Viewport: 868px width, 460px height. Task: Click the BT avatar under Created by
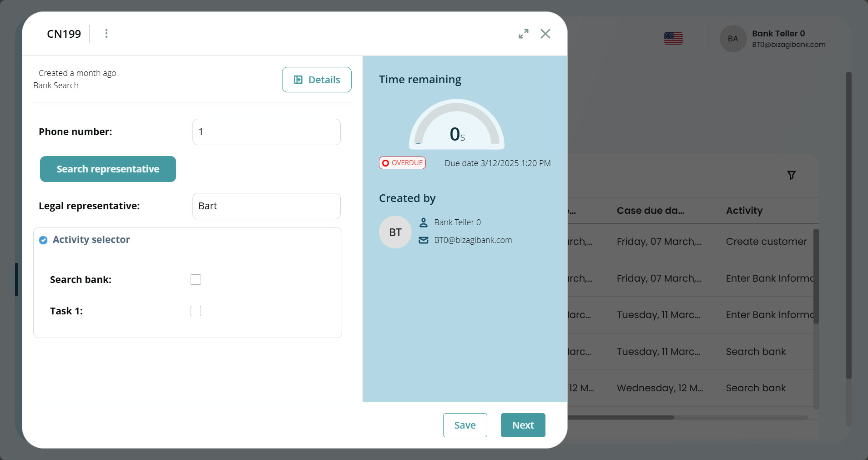pos(395,232)
